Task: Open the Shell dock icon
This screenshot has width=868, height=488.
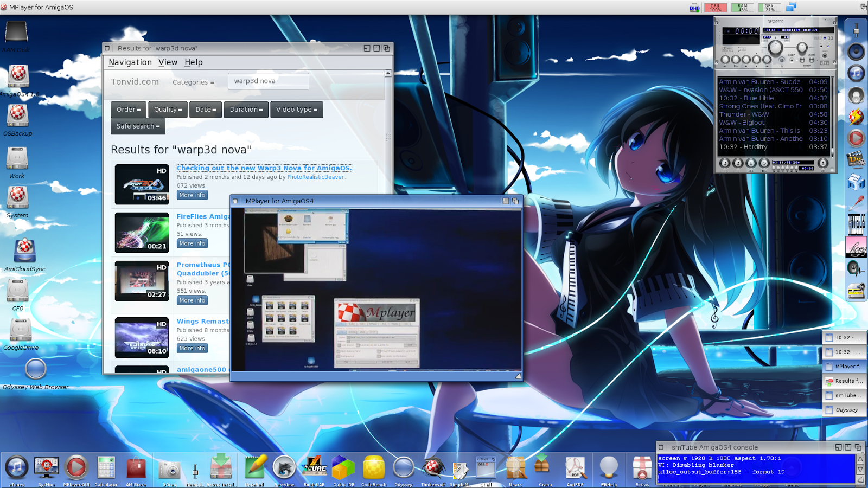Action: tap(486, 467)
